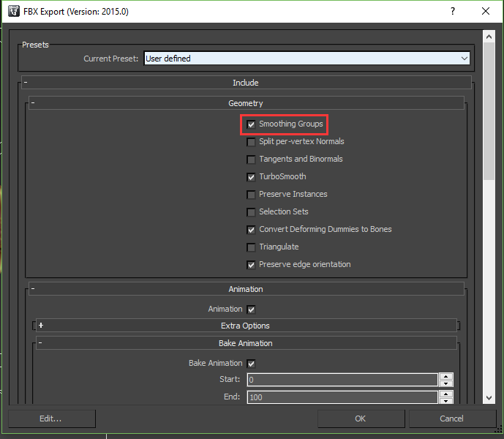Decrease Start value with down spinner

[x=445, y=383]
